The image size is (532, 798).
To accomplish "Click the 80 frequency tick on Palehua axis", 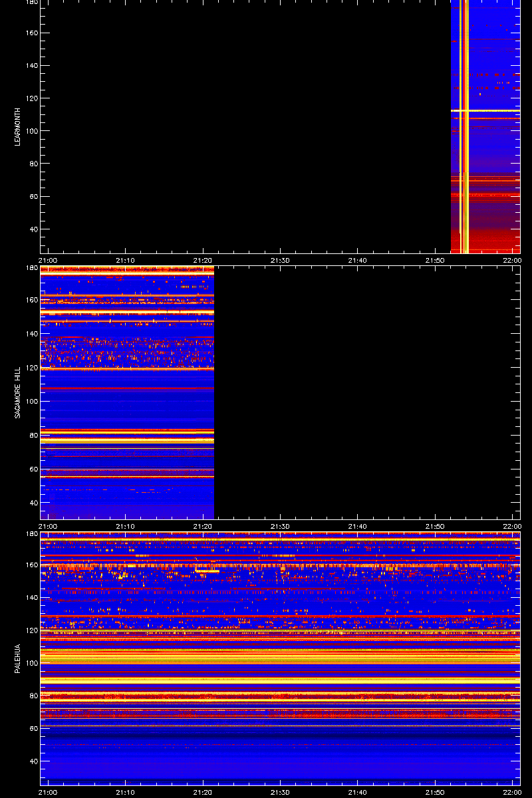I will [x=33, y=696].
